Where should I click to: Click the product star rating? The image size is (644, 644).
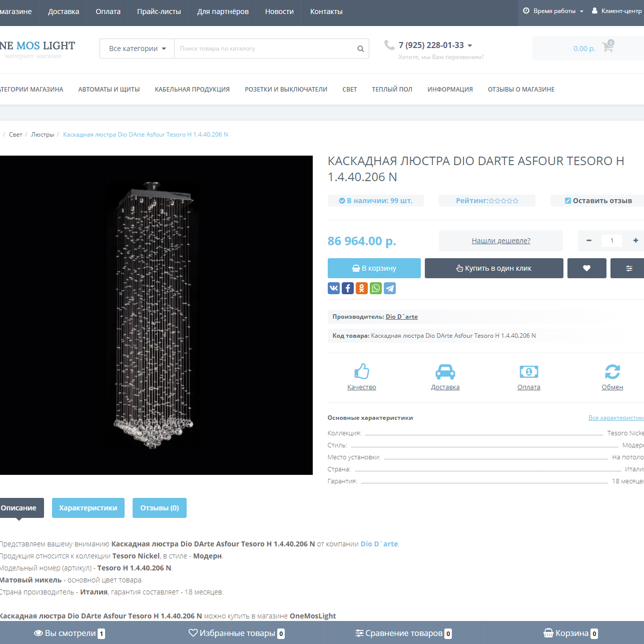tap(503, 201)
